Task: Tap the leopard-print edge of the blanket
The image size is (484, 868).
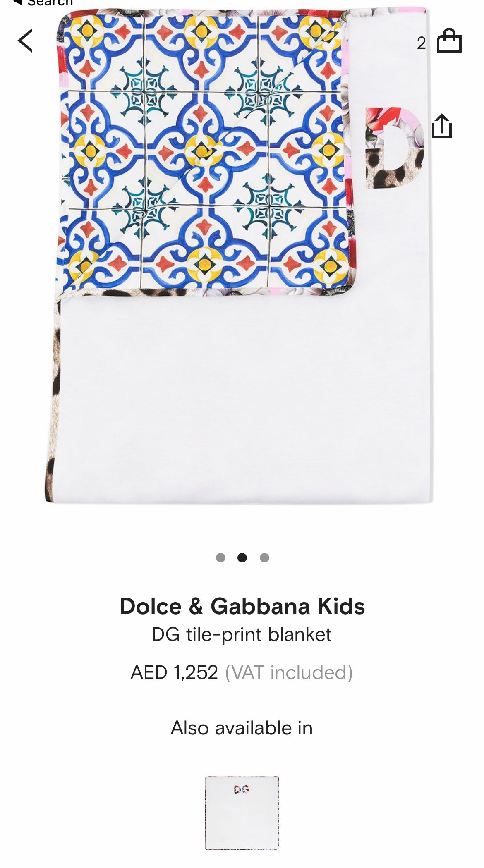Action: [53, 397]
